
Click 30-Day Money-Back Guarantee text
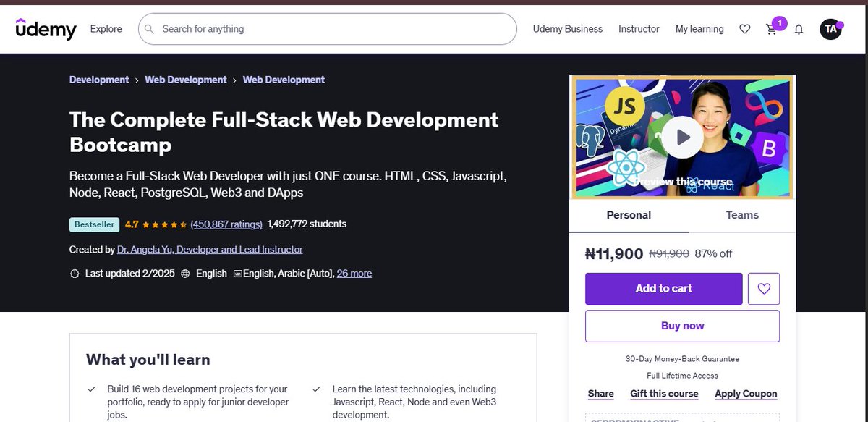682,358
